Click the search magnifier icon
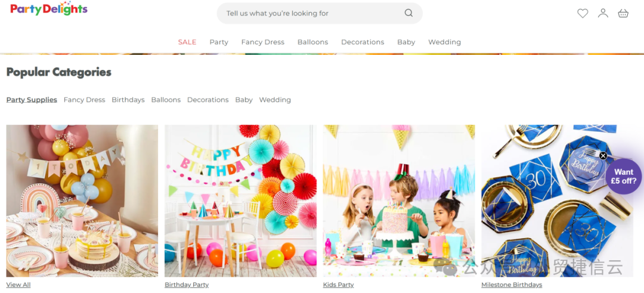This screenshot has width=644, height=293. (x=408, y=13)
